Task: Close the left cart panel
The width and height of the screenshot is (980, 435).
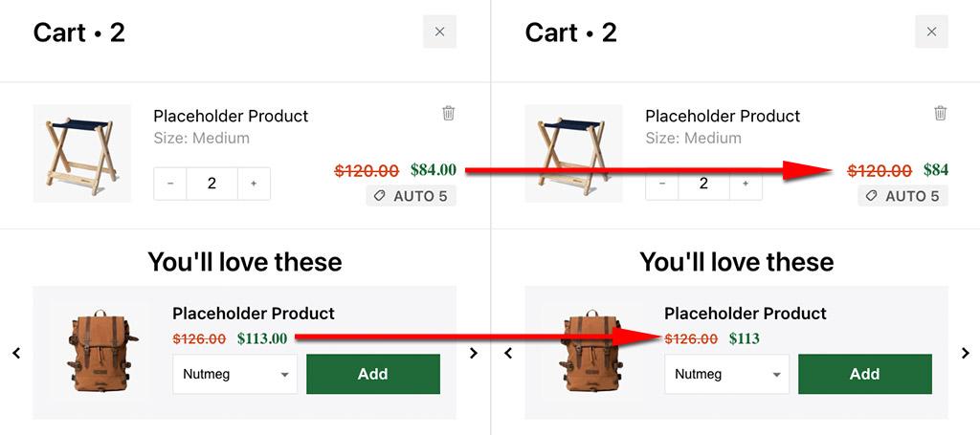Action: click(x=439, y=32)
